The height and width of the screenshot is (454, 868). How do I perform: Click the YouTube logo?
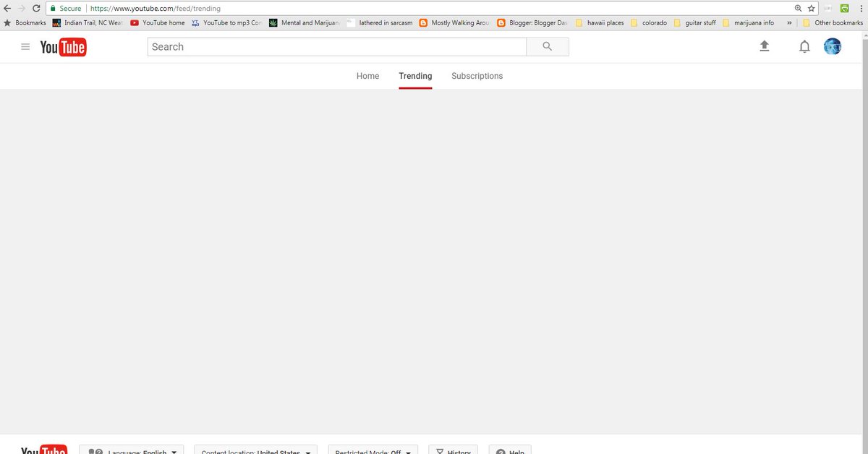(x=63, y=46)
